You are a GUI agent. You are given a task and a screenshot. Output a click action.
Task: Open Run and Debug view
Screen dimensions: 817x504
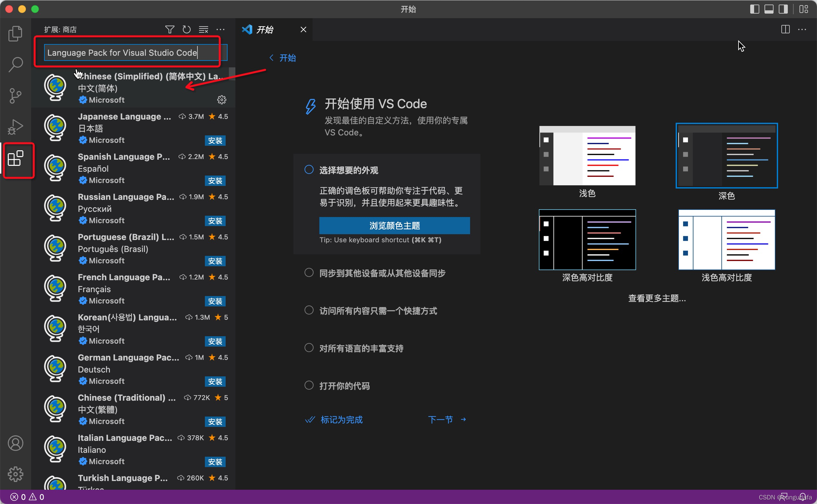click(15, 127)
